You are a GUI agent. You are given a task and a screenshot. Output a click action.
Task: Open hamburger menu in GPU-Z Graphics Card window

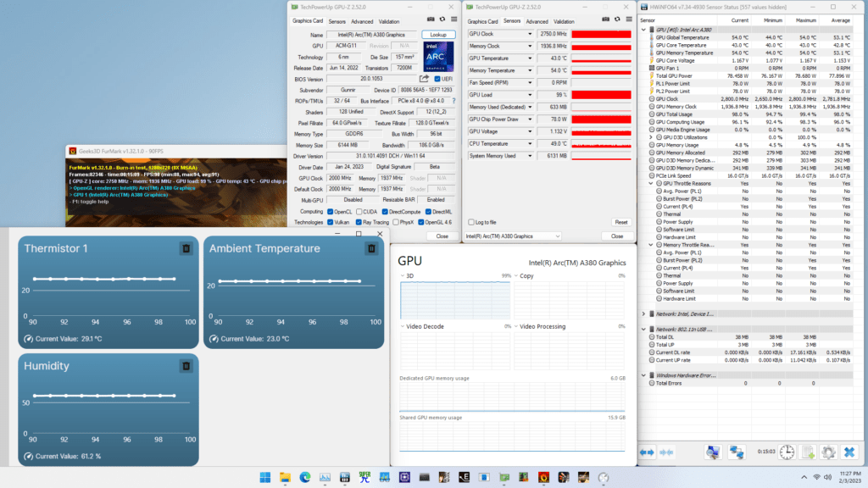pyautogui.click(x=454, y=19)
